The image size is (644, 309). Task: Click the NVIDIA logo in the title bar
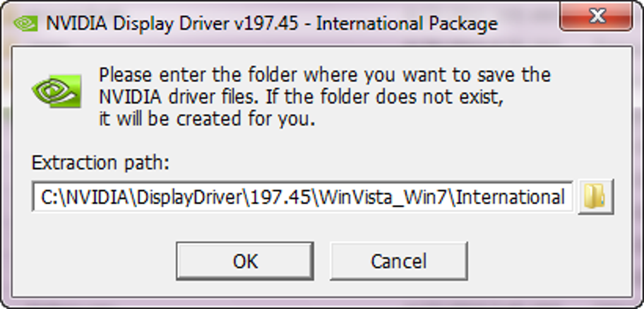coord(25,24)
